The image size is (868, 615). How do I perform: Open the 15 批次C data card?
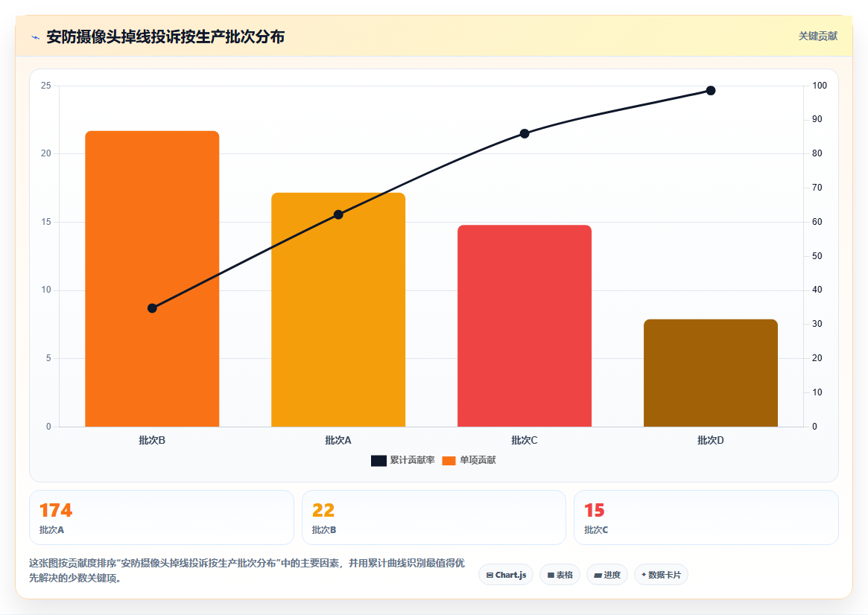tap(706, 517)
